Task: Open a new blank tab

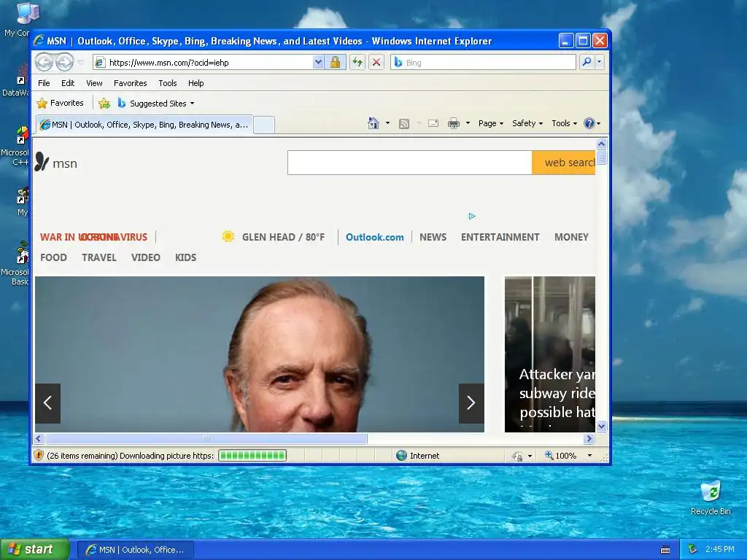Action: coord(264,125)
